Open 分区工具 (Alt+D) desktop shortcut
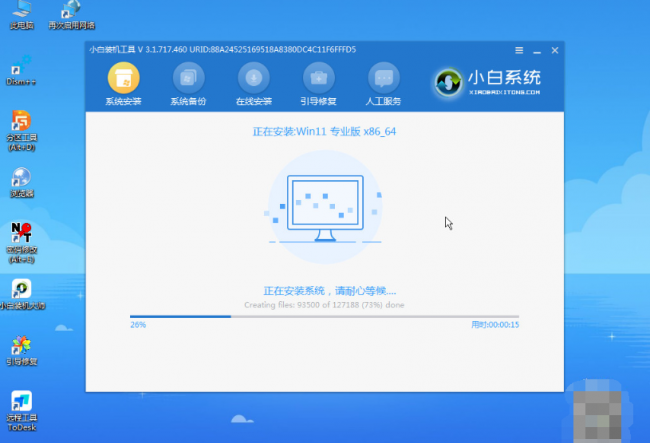Viewport: 650px width, 443px height. pyautogui.click(x=22, y=131)
